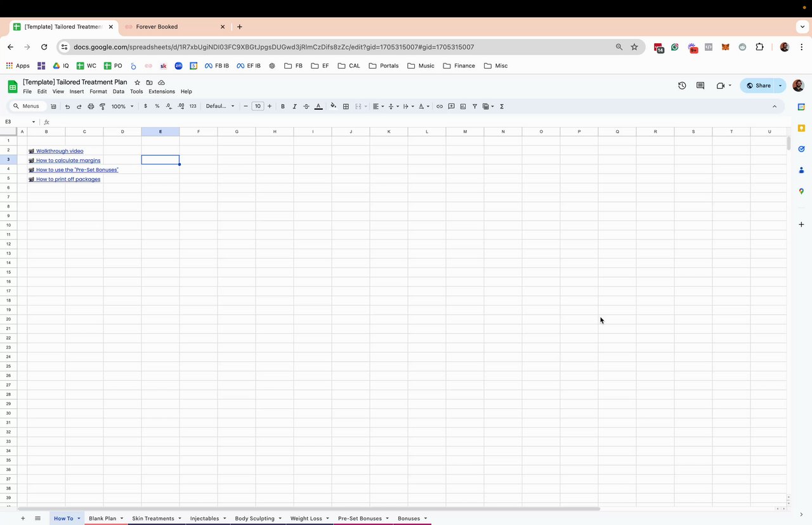This screenshot has height=525, width=812.
Task: Open text wrapping dropdown
Action: pyautogui.click(x=409, y=107)
